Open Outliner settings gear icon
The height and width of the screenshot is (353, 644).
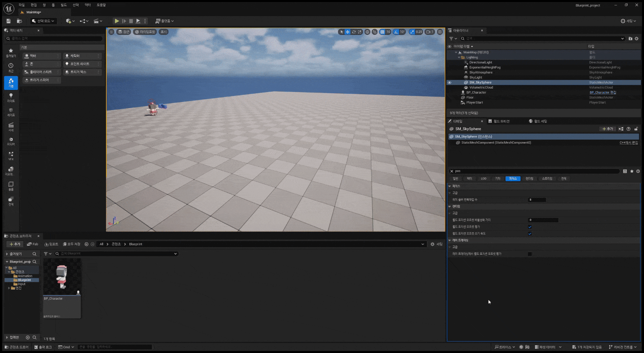tap(637, 39)
